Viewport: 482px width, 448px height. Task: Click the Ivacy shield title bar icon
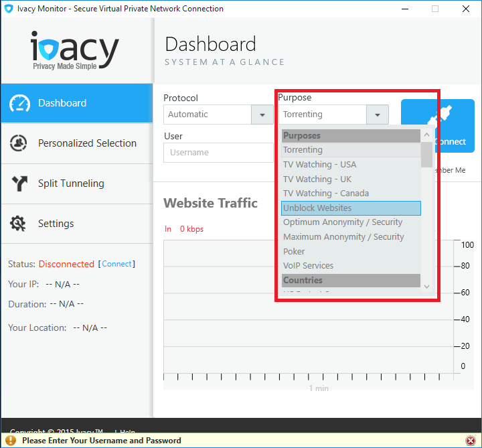[9, 9]
